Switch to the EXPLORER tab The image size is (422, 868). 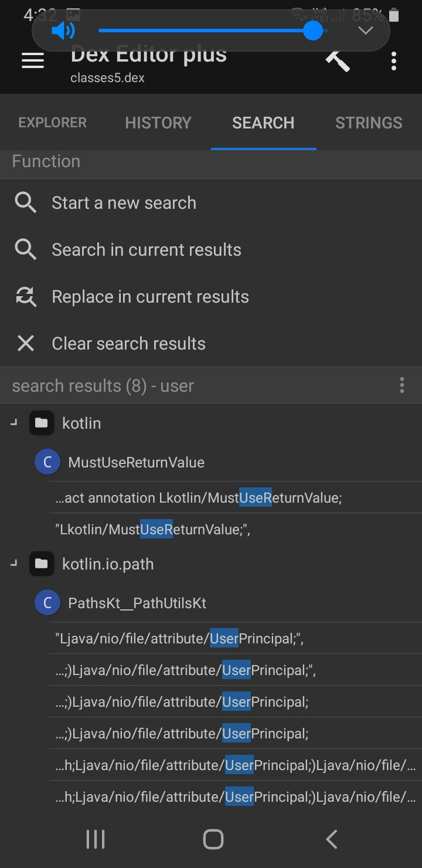(x=53, y=123)
